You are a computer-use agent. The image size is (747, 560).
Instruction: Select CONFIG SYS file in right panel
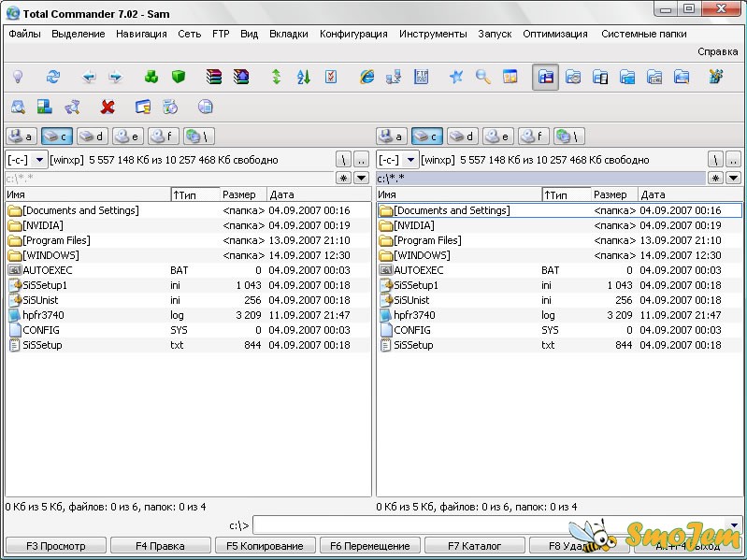(x=559, y=330)
